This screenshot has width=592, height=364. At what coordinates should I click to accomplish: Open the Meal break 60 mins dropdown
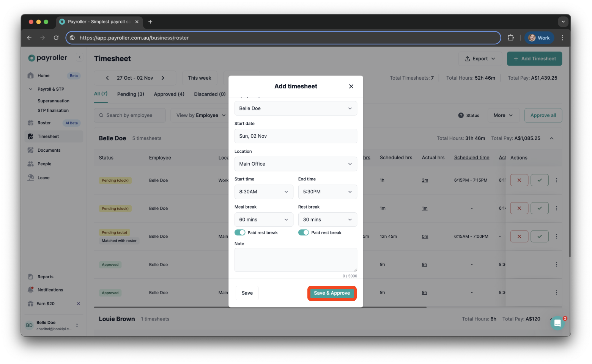tap(263, 219)
